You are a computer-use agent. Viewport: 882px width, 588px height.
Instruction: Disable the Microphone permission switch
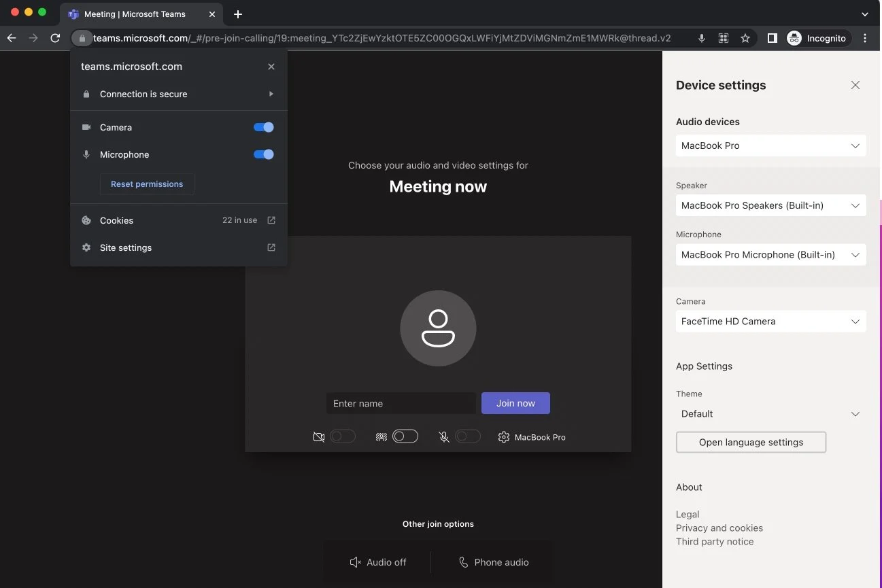click(x=263, y=154)
